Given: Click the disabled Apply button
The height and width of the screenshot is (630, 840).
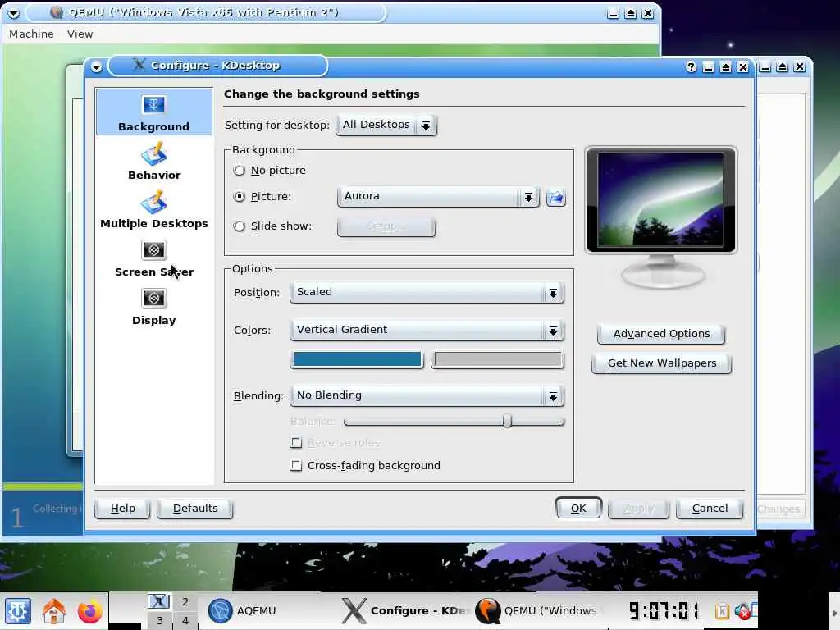Looking at the screenshot, I should 638,509.
